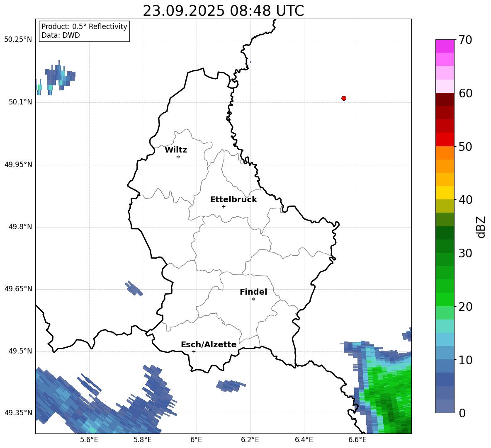Screen dimensions: 491x448
Task: Click the 20 colorbar tick label
Action: pos(465,306)
